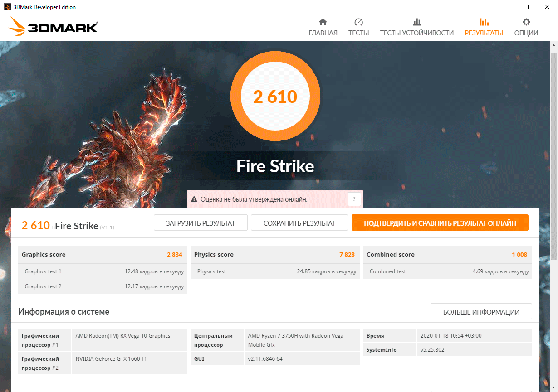Click scrollbar up arrow
This screenshot has height=392, width=558.
(x=553, y=46)
